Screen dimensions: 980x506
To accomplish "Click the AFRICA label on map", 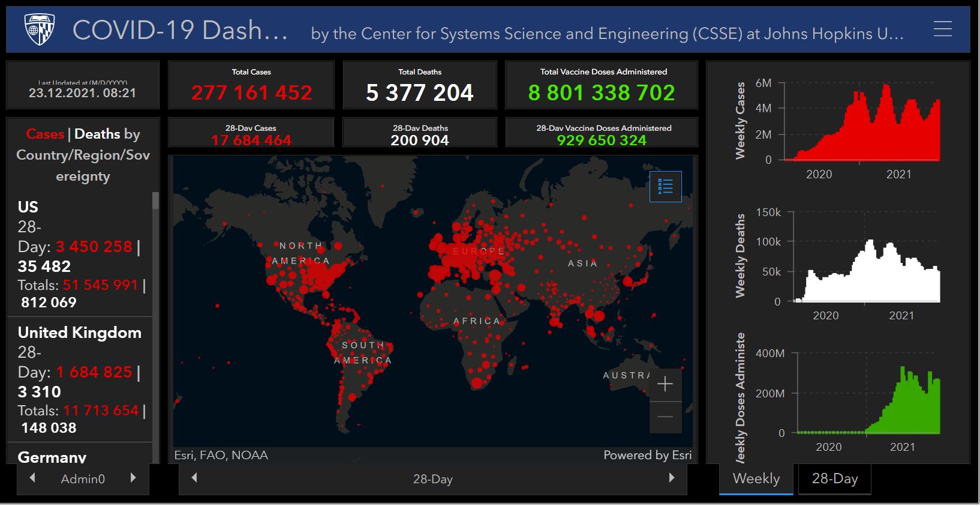I will [477, 321].
